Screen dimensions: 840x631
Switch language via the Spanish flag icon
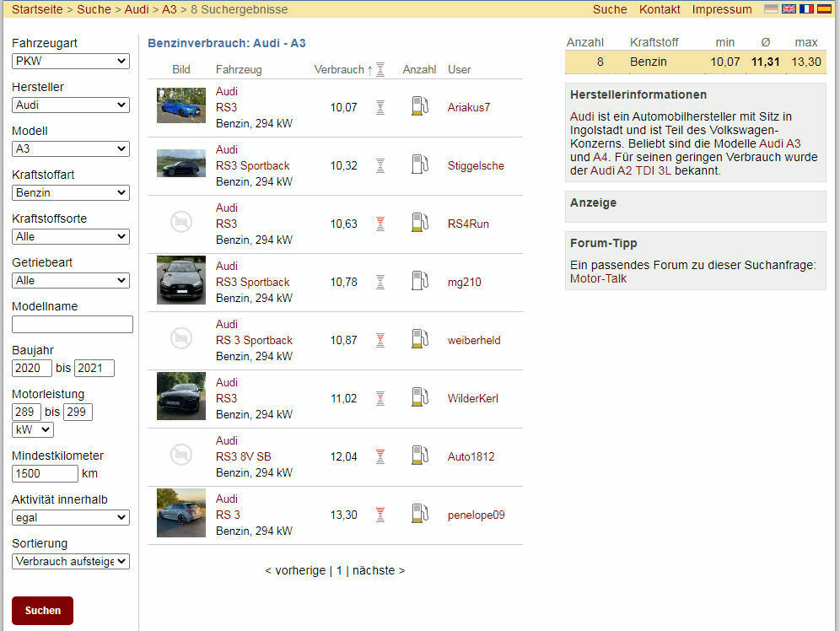tap(823, 9)
